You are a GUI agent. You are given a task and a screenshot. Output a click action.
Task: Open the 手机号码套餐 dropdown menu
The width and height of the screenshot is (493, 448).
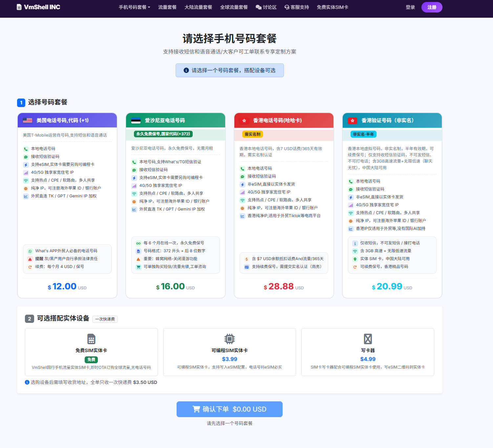coord(134,7)
